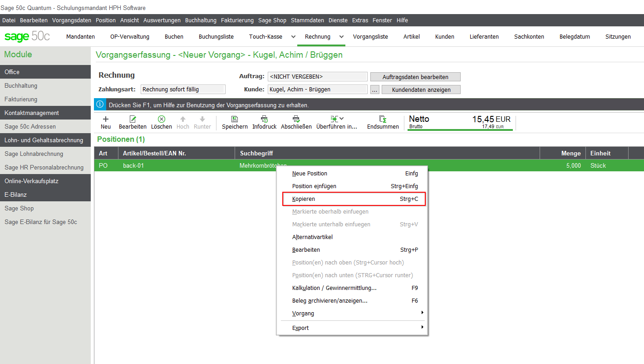The height and width of the screenshot is (364, 644).
Task: Open the Fakturierung menu
Action: tap(237, 20)
